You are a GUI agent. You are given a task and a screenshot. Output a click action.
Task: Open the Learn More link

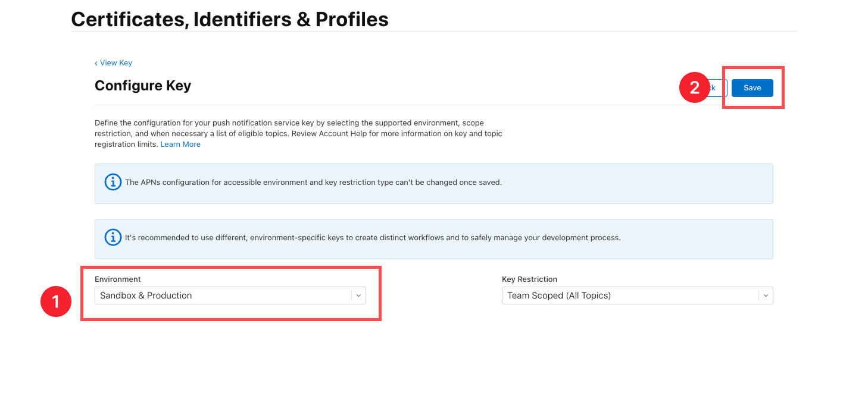[x=180, y=144]
